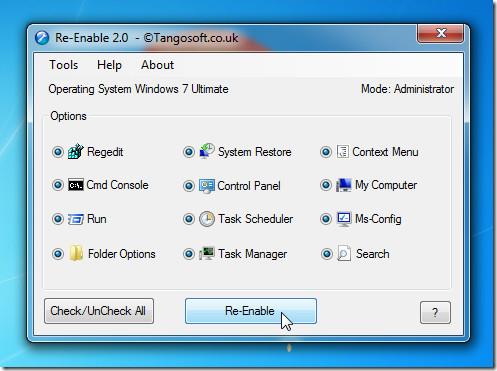
Task: Toggle the My Computer option
Action: [326, 185]
